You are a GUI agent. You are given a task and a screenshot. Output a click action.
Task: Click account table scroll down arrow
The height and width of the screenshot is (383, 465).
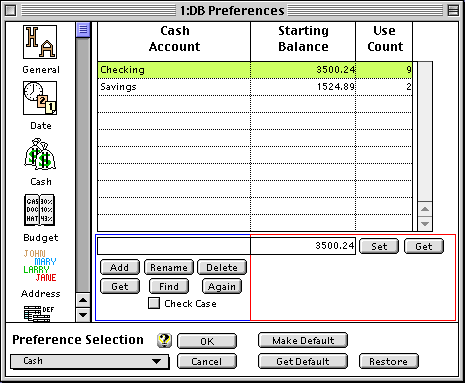click(425, 224)
